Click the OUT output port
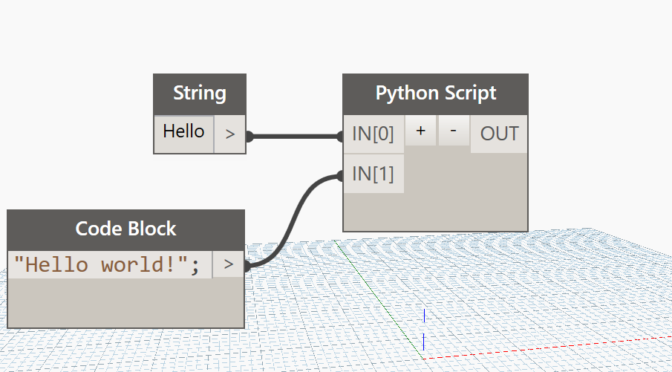Screen dimensions: 672x372 [x=499, y=134]
